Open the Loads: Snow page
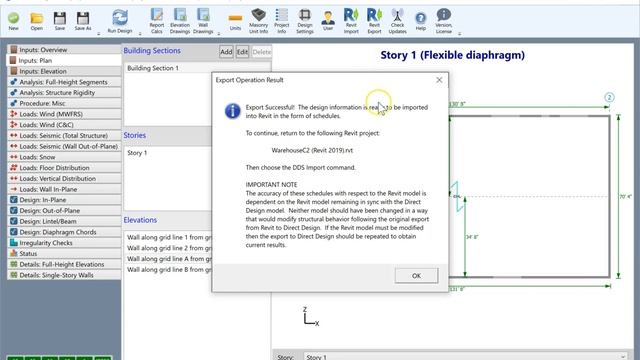Viewport: 640px width, 360px height. [64, 157]
